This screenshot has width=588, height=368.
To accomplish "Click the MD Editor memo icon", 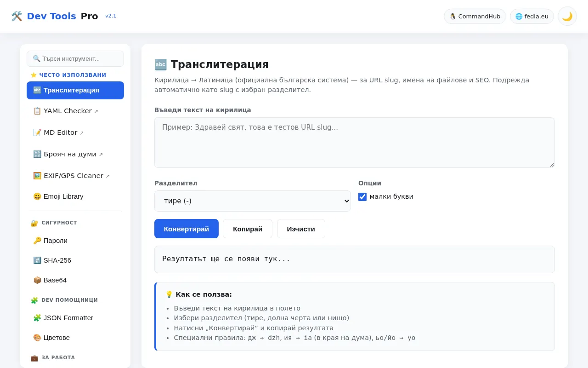I will [37, 132].
